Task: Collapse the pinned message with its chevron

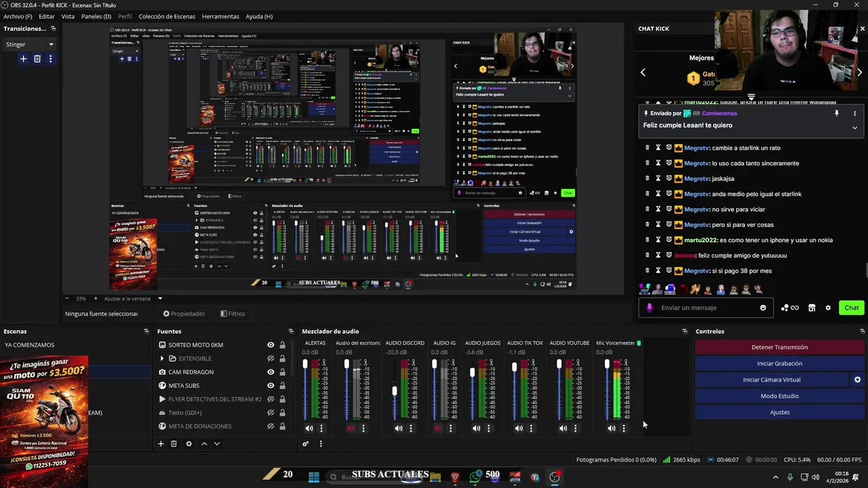Action: click(x=854, y=127)
